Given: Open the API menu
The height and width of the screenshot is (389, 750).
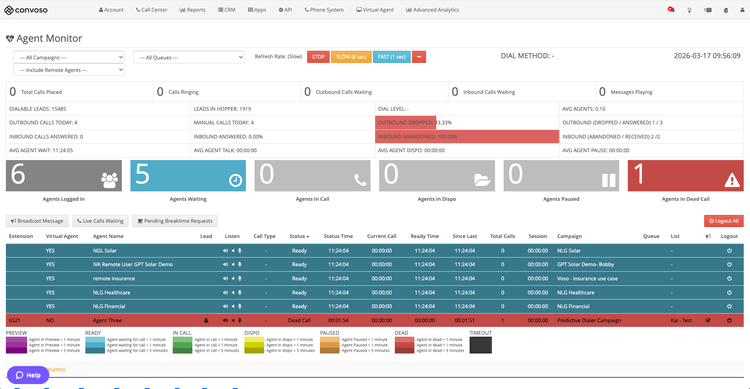Looking at the screenshot, I should click(x=285, y=10).
